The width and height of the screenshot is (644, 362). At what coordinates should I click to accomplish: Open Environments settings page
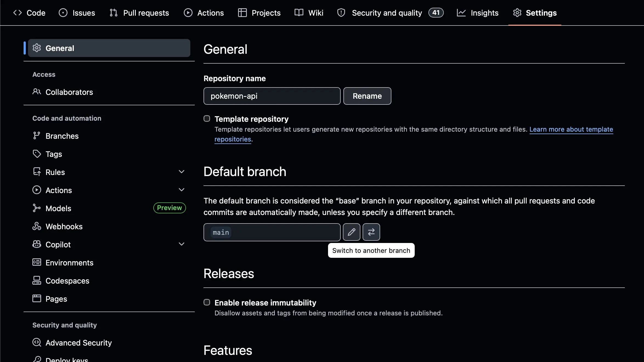coord(109,262)
